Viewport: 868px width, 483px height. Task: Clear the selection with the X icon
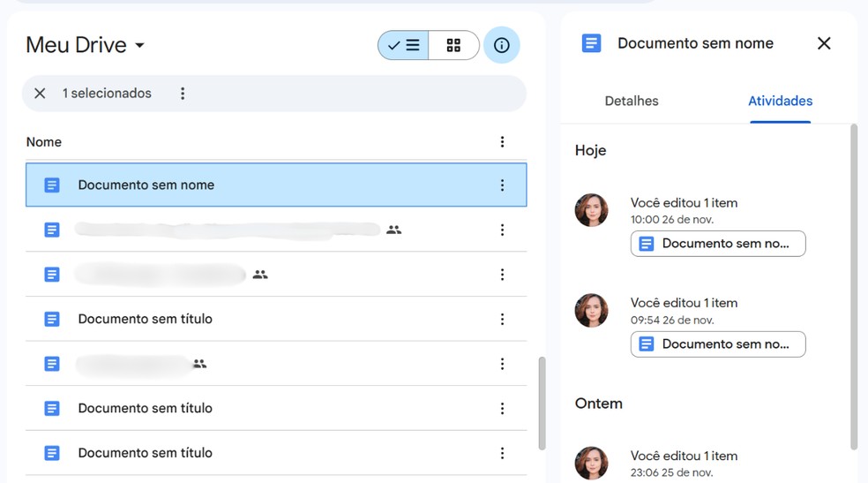tap(40, 93)
